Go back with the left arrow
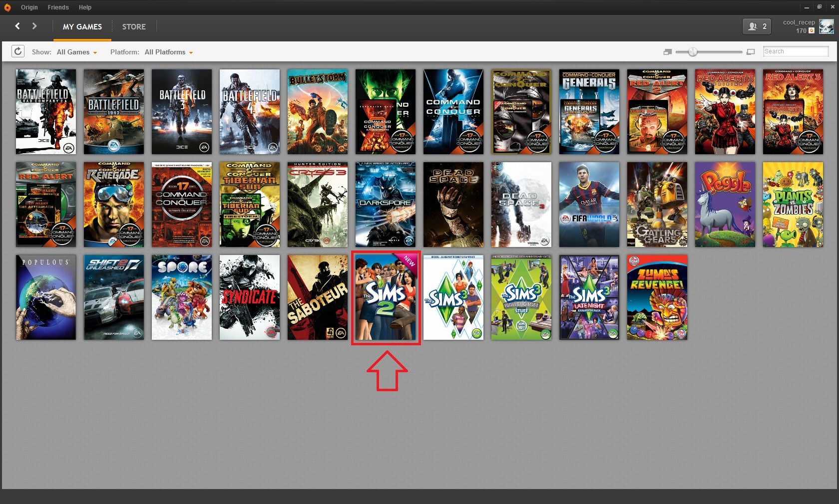The image size is (839, 504). click(17, 26)
